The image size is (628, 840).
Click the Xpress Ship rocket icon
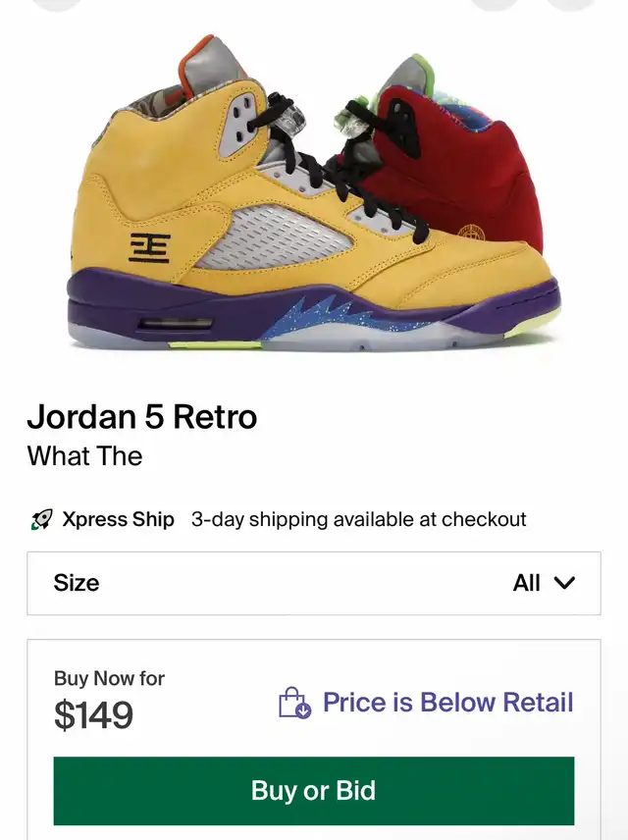(x=41, y=519)
